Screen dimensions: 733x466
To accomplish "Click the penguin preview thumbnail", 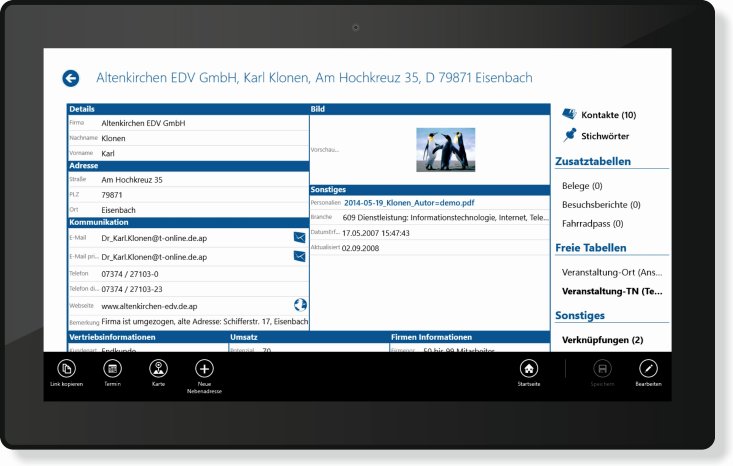I will [446, 150].
